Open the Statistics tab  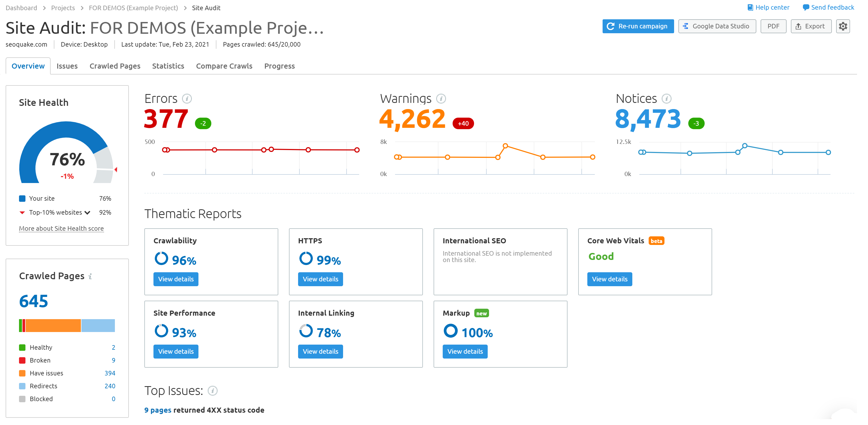point(168,66)
